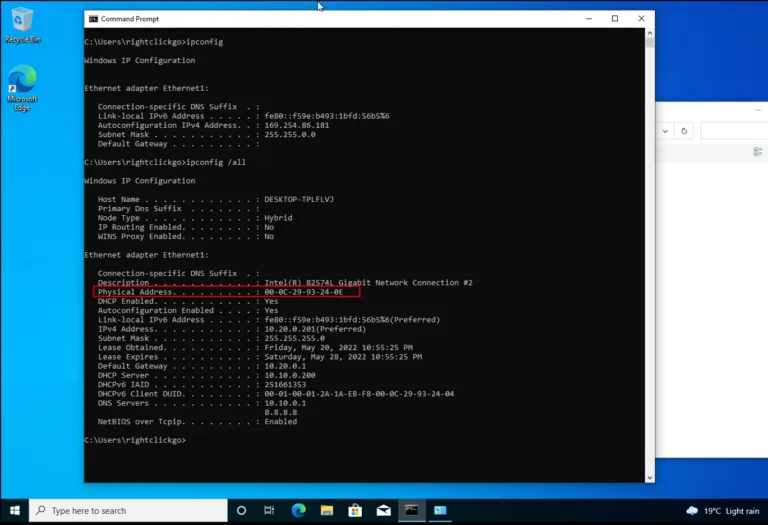Click the Autoconfiguration IPv4 Address 169.254.86.181

(297, 125)
